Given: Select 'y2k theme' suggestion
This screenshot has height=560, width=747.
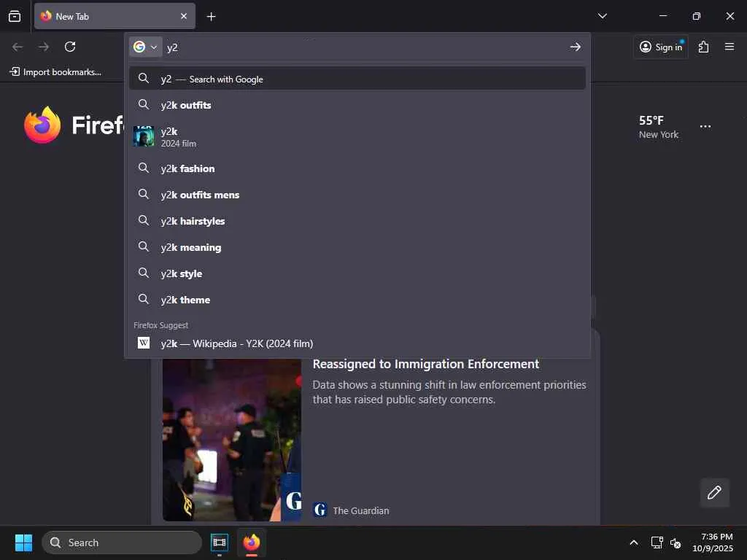Looking at the screenshot, I should (x=357, y=300).
